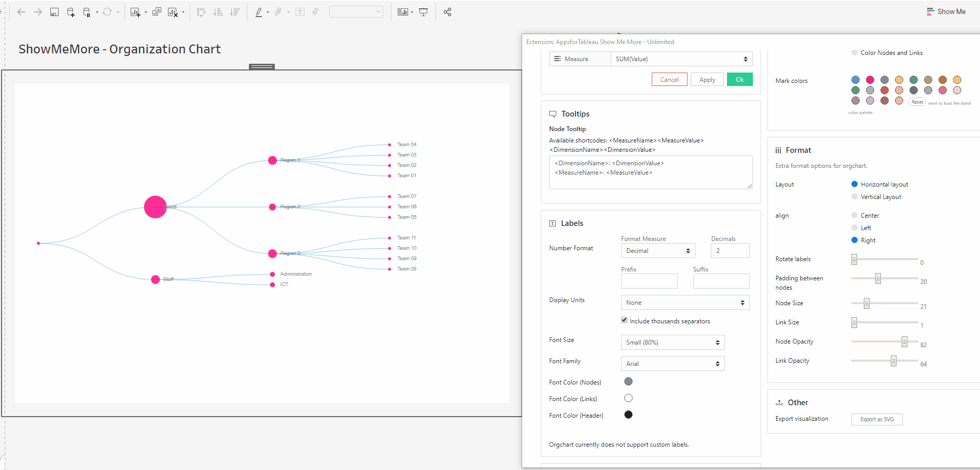Click the Region 1 node in chart
Viewport: 980px width, 470px height.
272,160
